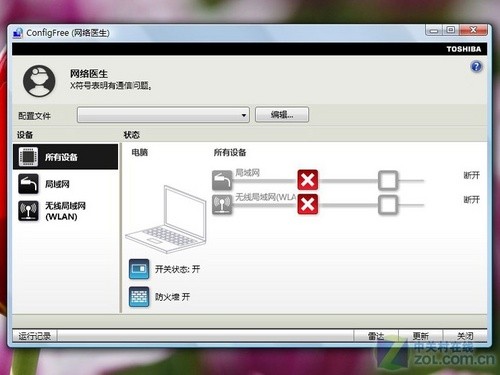The image size is (500, 375).
Task: Click the 设备 column header
Action: point(25,135)
